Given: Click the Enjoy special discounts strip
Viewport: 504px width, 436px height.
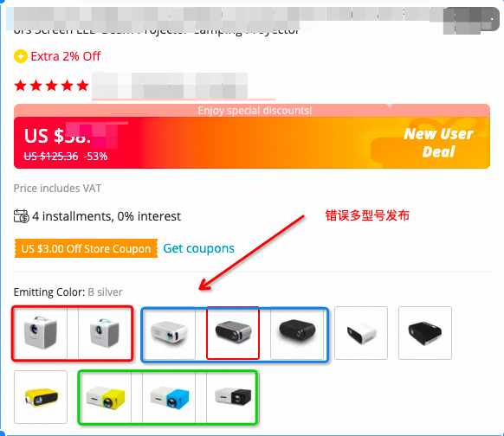Looking at the screenshot, I should point(252,111).
